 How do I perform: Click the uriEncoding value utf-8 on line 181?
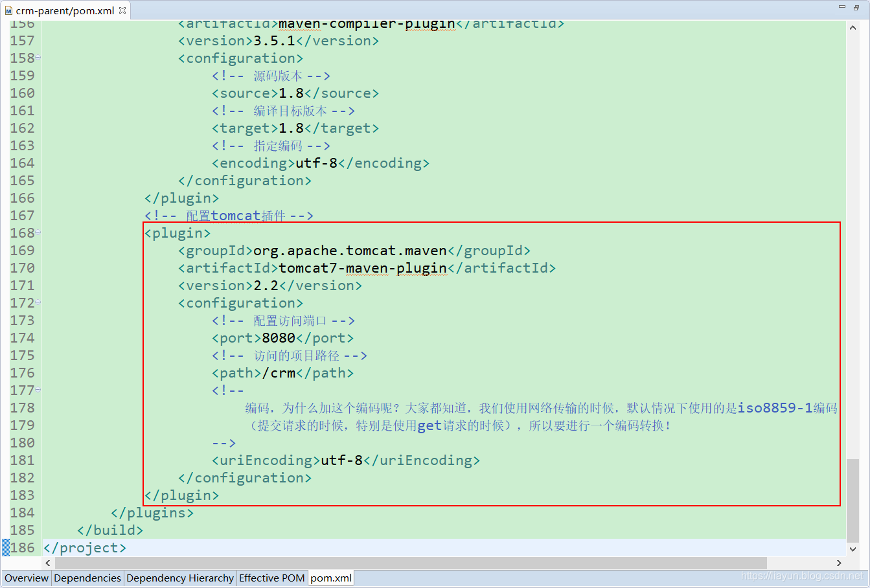pos(341,460)
